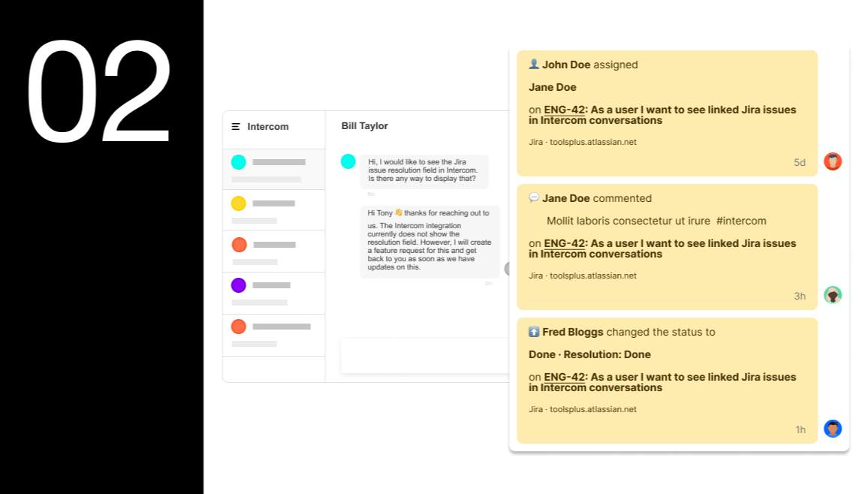Image resolution: width=868 pixels, height=494 pixels.
Task: Click the status arrow icon beside Fred Bloggs
Action: pyautogui.click(x=534, y=332)
